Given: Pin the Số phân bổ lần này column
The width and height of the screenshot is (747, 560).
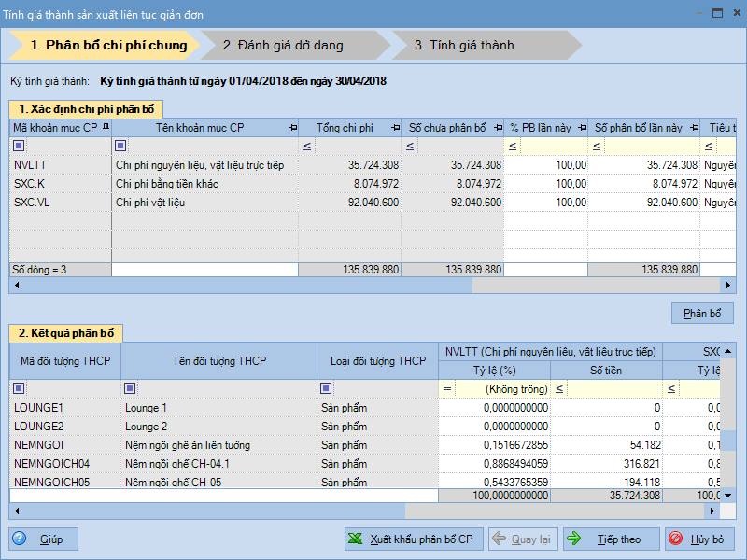Looking at the screenshot, I should click(695, 128).
